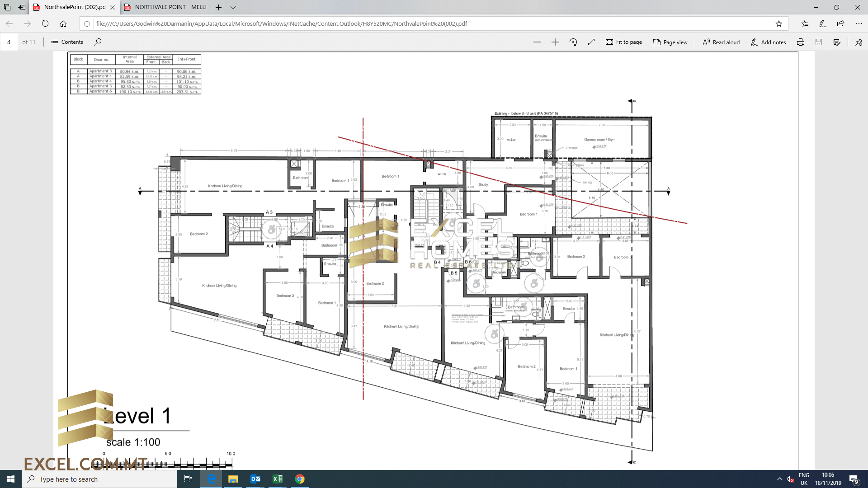This screenshot has height=488, width=868.
Task: Click the Zoom in icon
Action: pos(554,42)
